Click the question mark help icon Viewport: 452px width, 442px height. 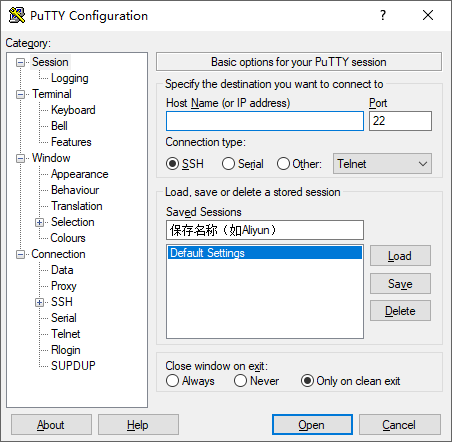coord(383,15)
